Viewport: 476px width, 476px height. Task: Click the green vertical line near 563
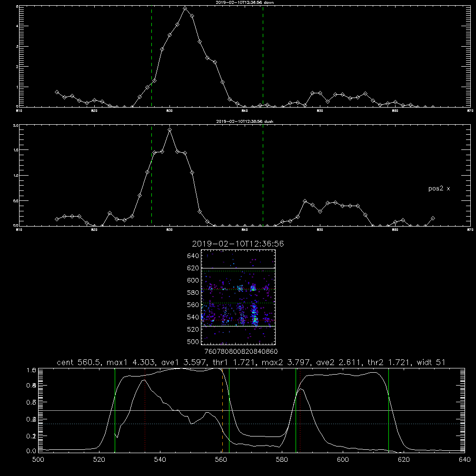coord(229,410)
